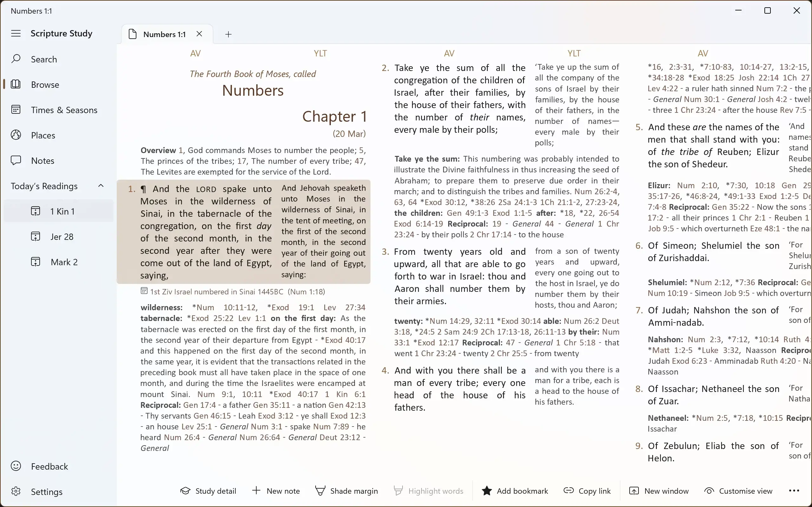The height and width of the screenshot is (507, 812).
Task: Open Customise view options
Action: point(738,491)
